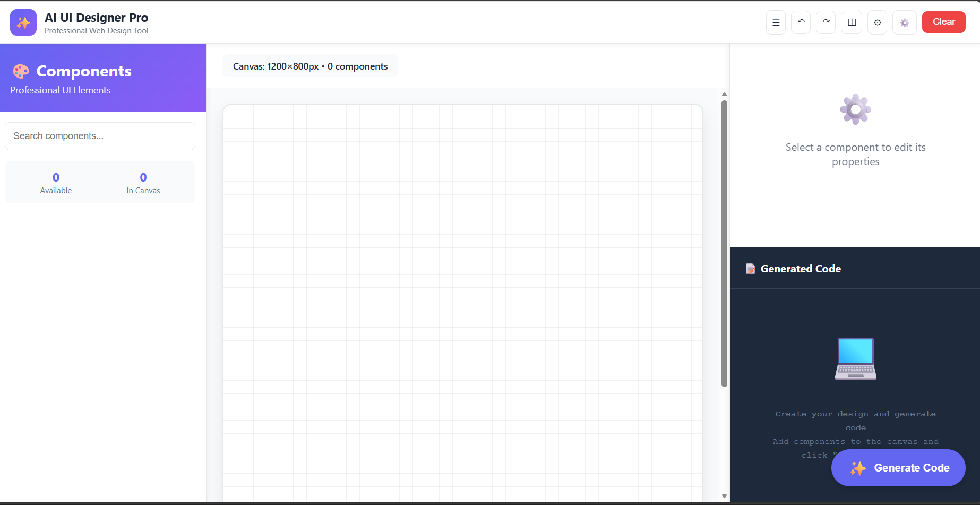Open the hamburger menu in the top toolbar
The width and height of the screenshot is (980, 505).
[776, 22]
